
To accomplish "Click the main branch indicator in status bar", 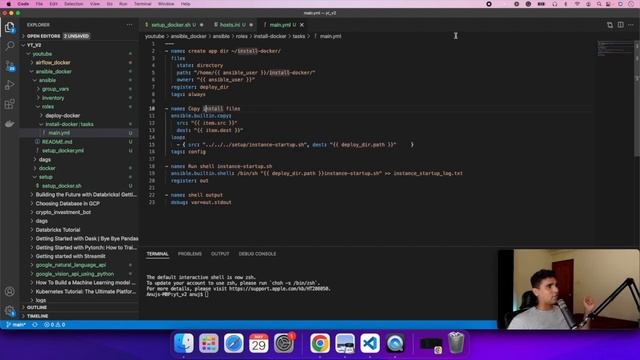I will (x=16, y=325).
